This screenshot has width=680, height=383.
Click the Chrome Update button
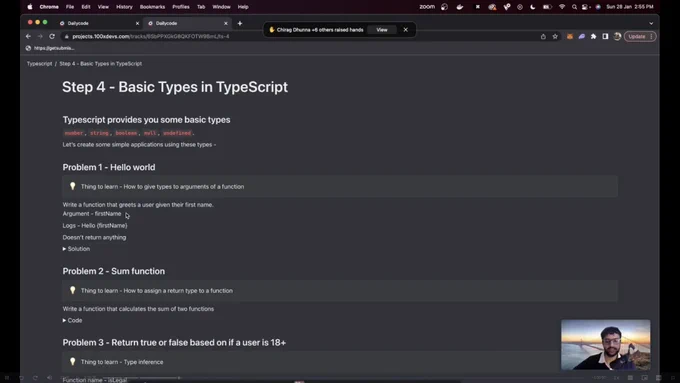pos(640,36)
